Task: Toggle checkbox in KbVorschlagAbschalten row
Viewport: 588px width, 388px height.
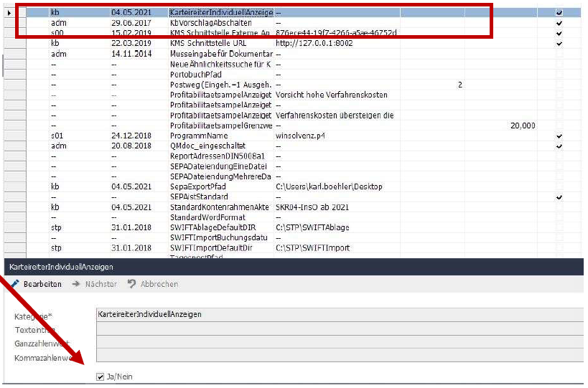Action: click(x=559, y=23)
